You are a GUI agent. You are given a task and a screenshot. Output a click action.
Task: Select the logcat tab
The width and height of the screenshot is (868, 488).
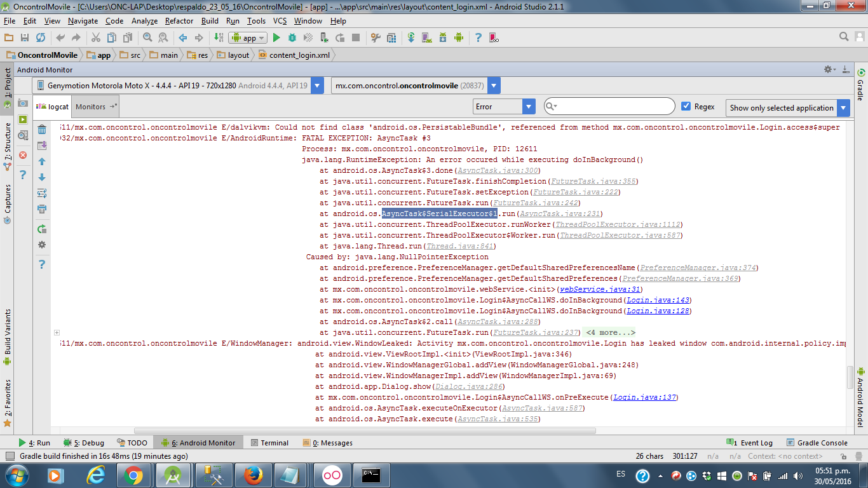[53, 107]
